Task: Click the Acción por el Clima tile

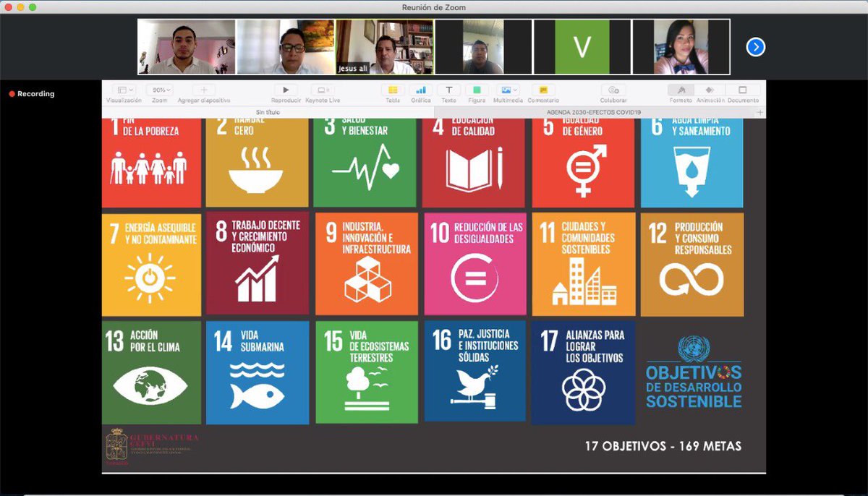Action: [151, 372]
